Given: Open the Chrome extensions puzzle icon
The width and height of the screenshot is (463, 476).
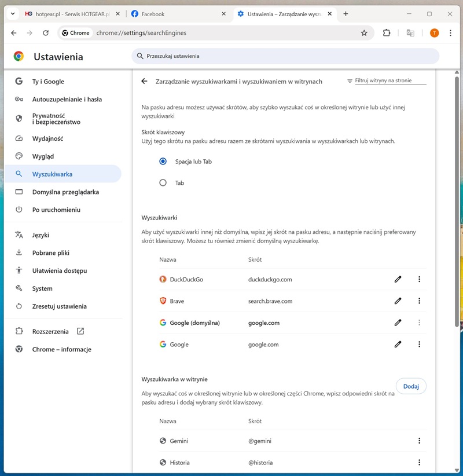Looking at the screenshot, I should click(x=387, y=33).
